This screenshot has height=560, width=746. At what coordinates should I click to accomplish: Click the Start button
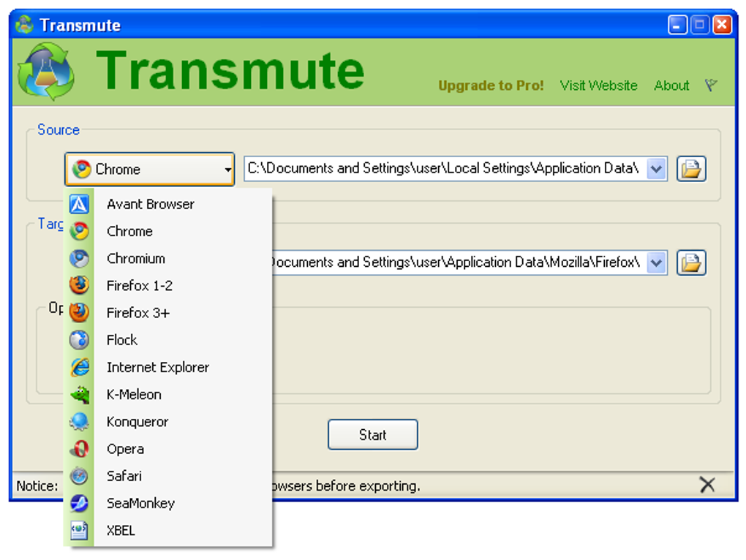click(x=372, y=434)
